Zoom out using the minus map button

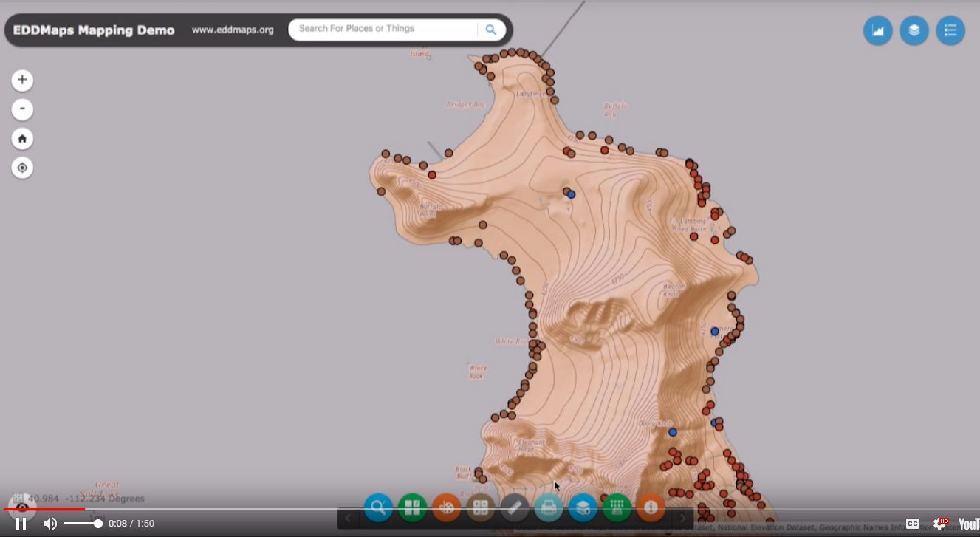pyautogui.click(x=22, y=109)
